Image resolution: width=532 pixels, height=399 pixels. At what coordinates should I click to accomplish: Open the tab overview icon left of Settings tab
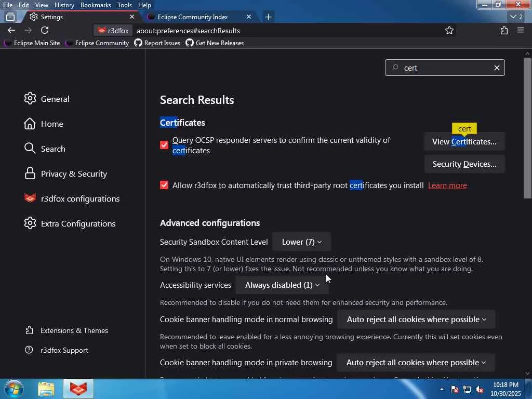[10, 17]
